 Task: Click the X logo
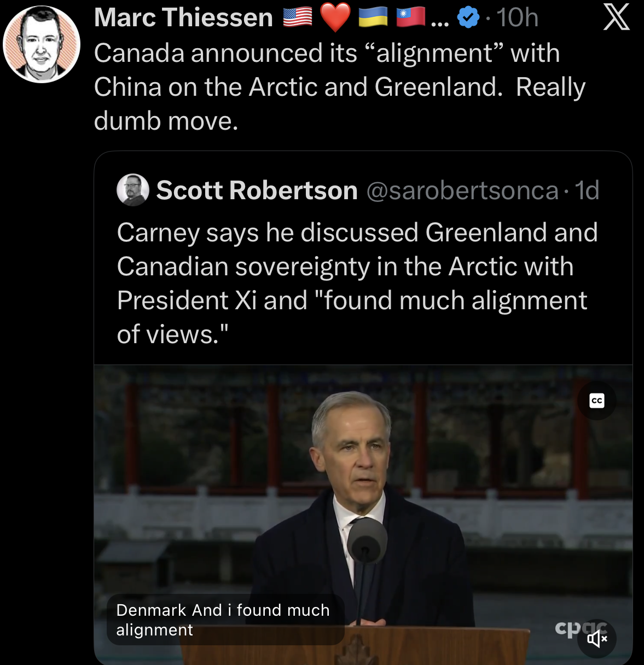pyautogui.click(x=617, y=17)
